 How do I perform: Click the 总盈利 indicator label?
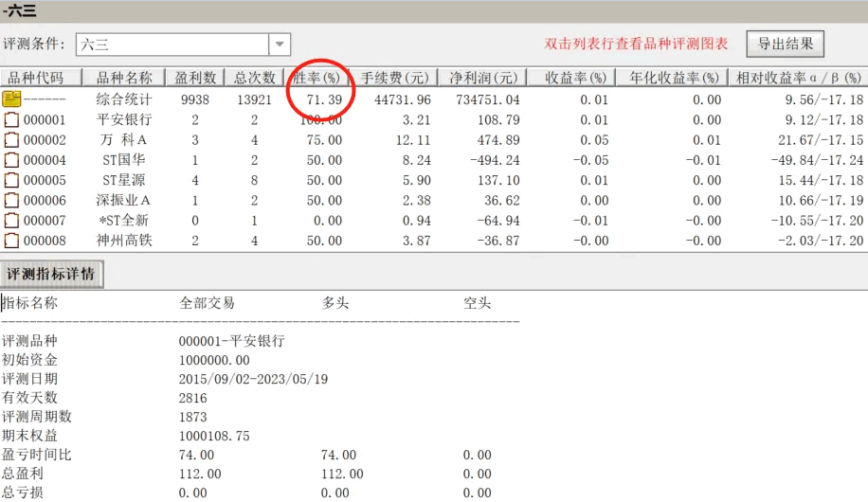coord(23,474)
